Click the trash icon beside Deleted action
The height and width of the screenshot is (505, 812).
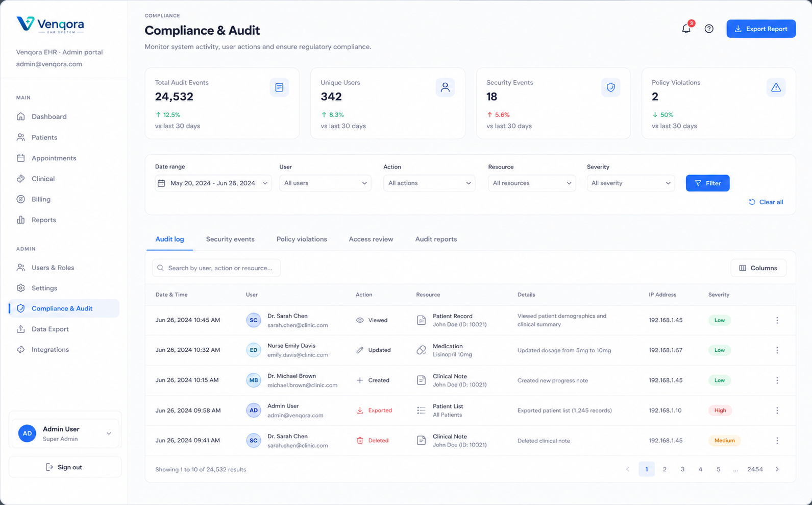coord(360,440)
